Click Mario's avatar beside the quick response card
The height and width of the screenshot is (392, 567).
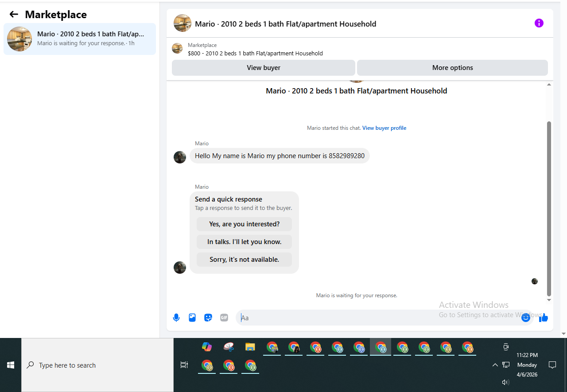click(x=180, y=268)
